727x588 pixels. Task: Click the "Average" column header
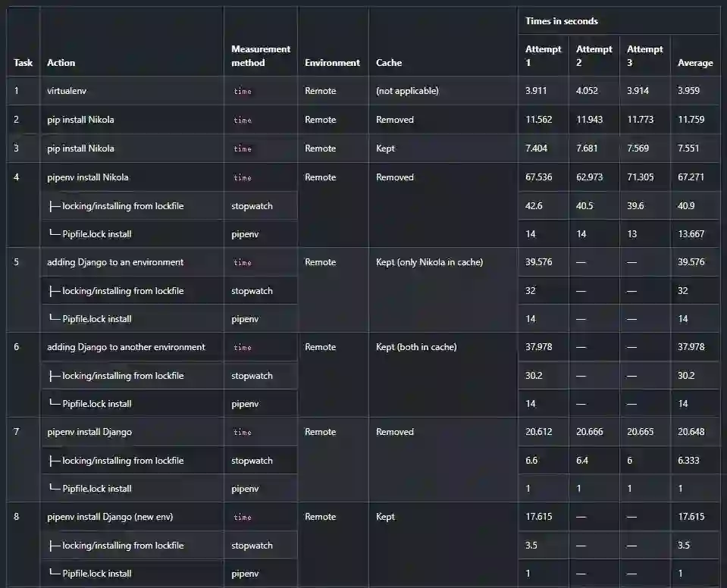pyautogui.click(x=694, y=63)
